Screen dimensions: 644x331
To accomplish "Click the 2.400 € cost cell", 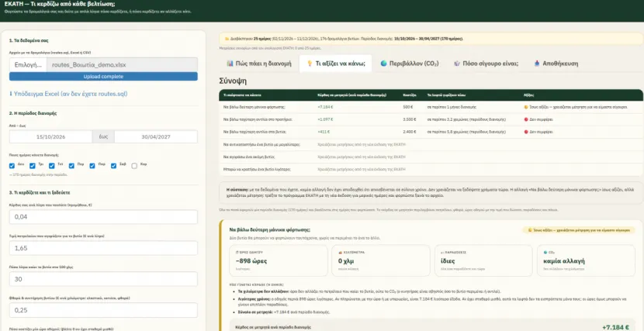I will click(x=410, y=132).
